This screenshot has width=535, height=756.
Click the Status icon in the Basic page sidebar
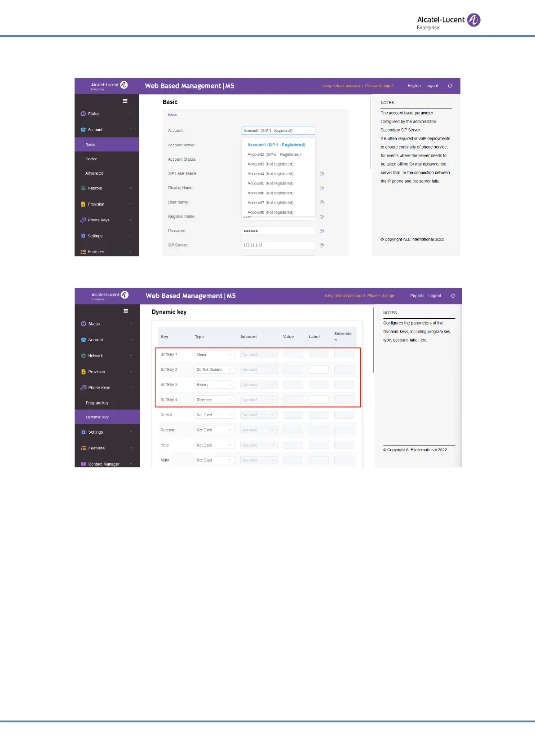83,114
